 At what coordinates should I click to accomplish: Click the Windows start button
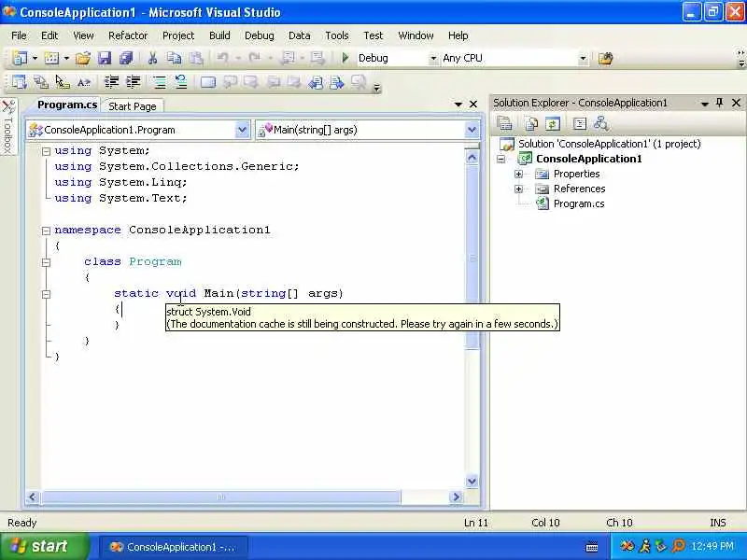pyautogui.click(x=44, y=546)
